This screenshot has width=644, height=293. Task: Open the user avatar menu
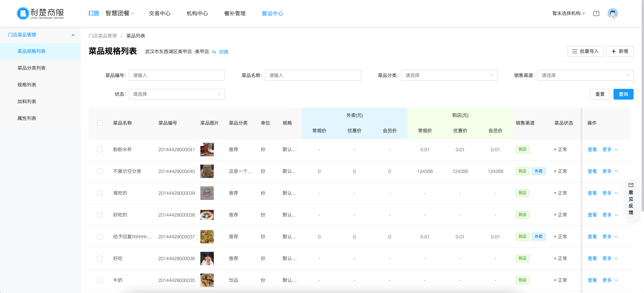coord(613,13)
